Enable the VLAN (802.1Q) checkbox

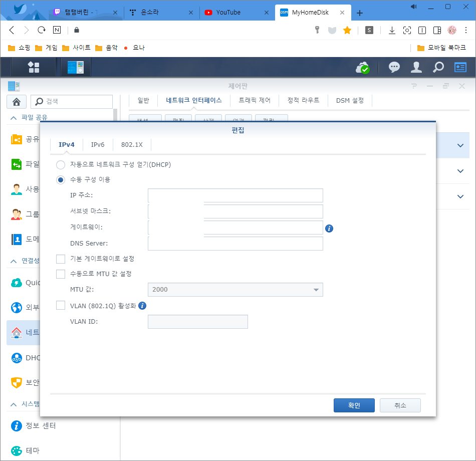pos(61,305)
